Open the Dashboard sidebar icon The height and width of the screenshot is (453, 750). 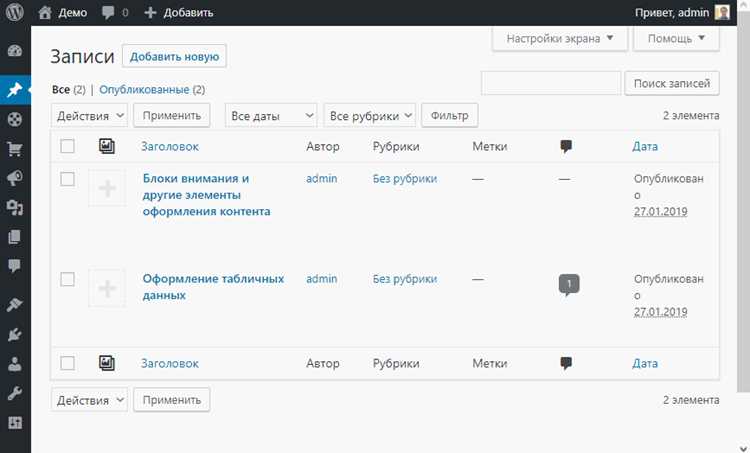pos(15,50)
